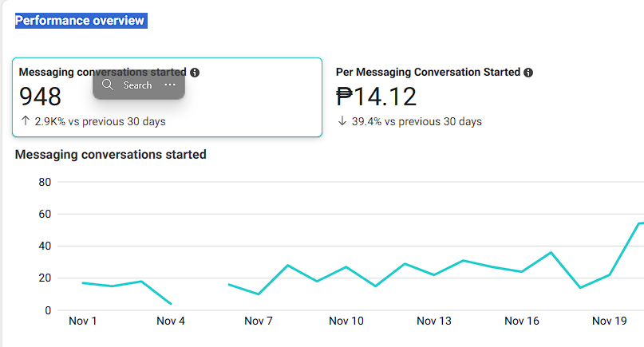Screen dimensions: 644x347
Task: Click the Nov 7 label on chart axis
Action: pos(259,321)
